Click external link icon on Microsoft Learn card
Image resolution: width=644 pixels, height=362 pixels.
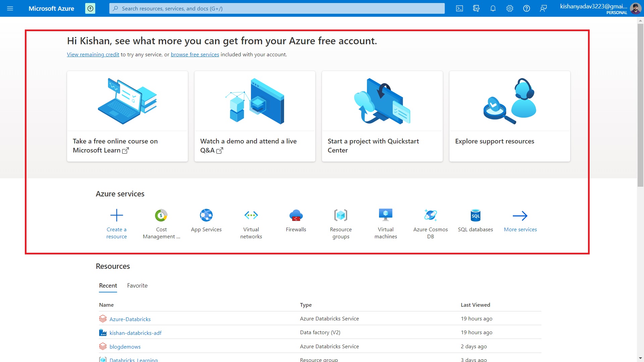[125, 150]
